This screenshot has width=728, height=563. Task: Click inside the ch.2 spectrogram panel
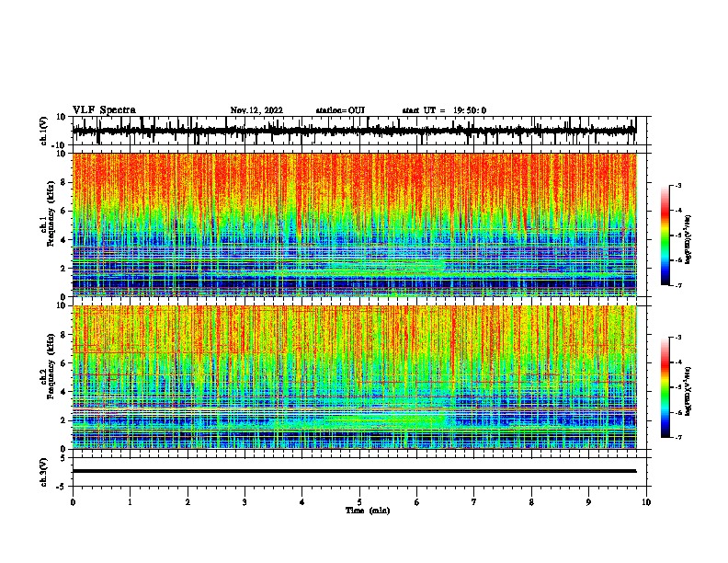tap(354, 377)
